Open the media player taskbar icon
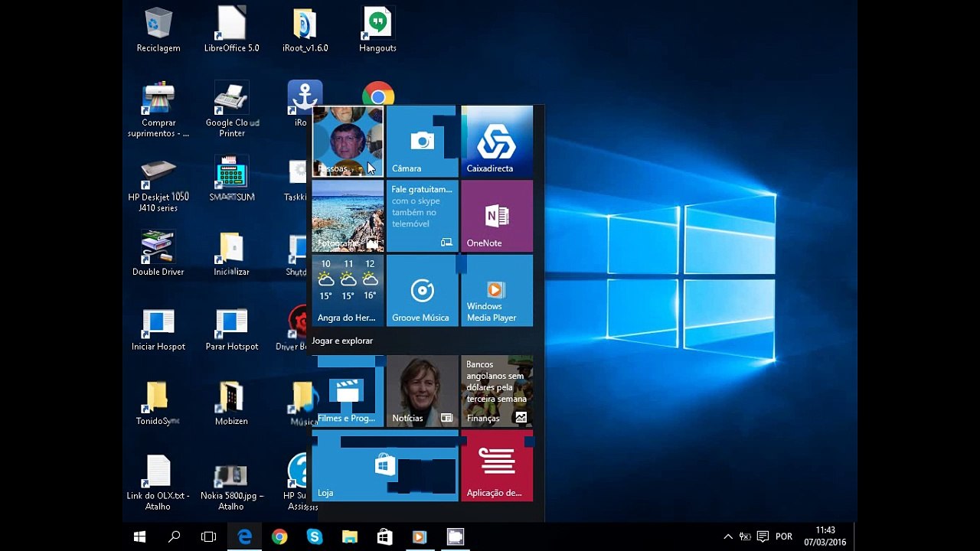Screen dimensions: 980x551 420,536
